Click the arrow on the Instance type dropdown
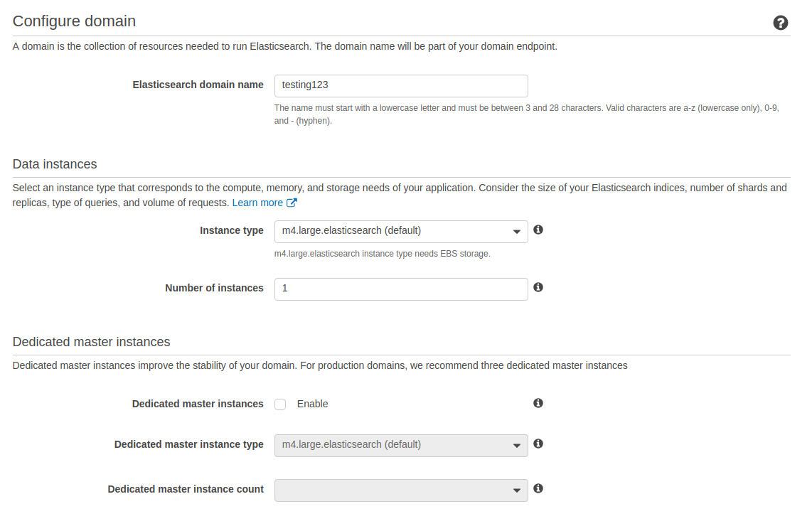812x526 pixels. point(518,231)
